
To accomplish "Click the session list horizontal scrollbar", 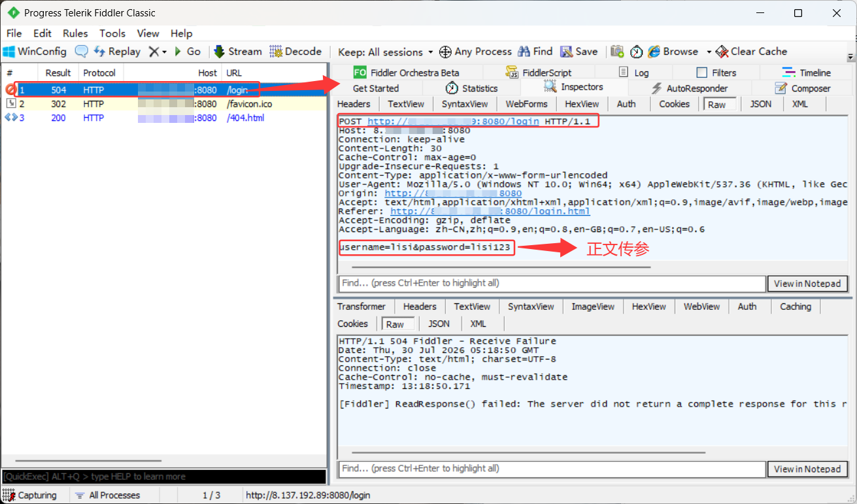I will 88,460.
